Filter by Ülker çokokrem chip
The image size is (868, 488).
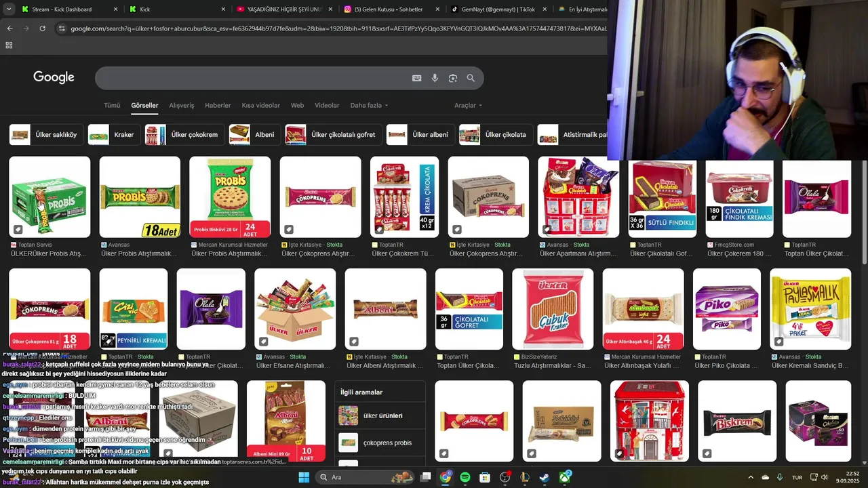point(184,134)
